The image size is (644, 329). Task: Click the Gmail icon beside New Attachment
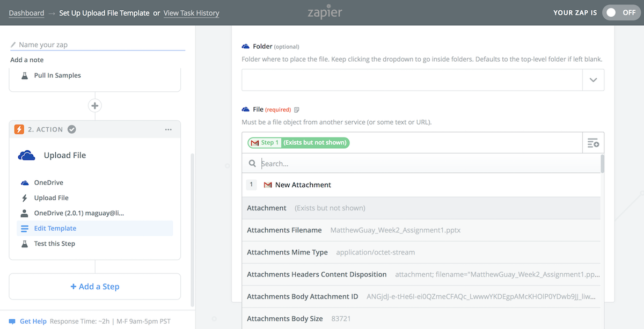click(268, 185)
